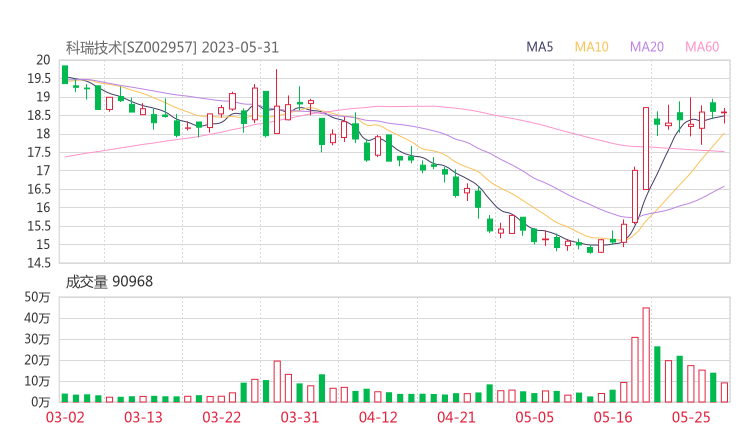Click the 03-31 date axis label
This screenshot has width=740, height=440.
[300, 418]
